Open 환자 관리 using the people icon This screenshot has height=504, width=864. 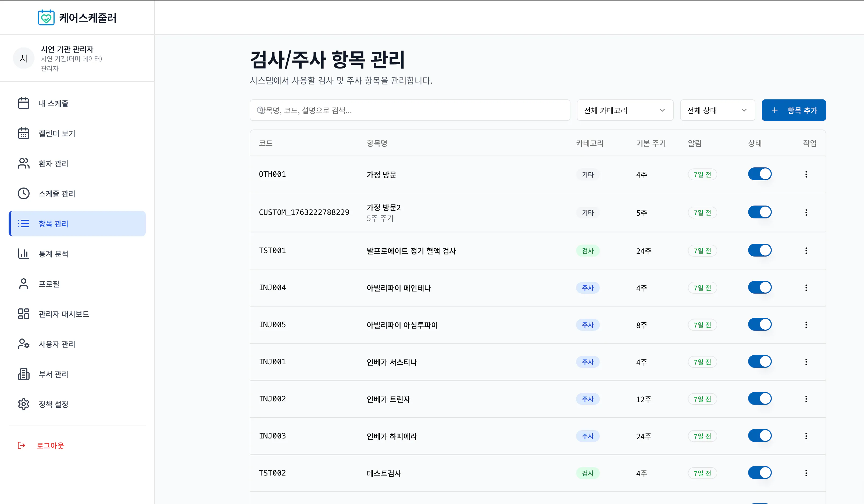click(23, 163)
